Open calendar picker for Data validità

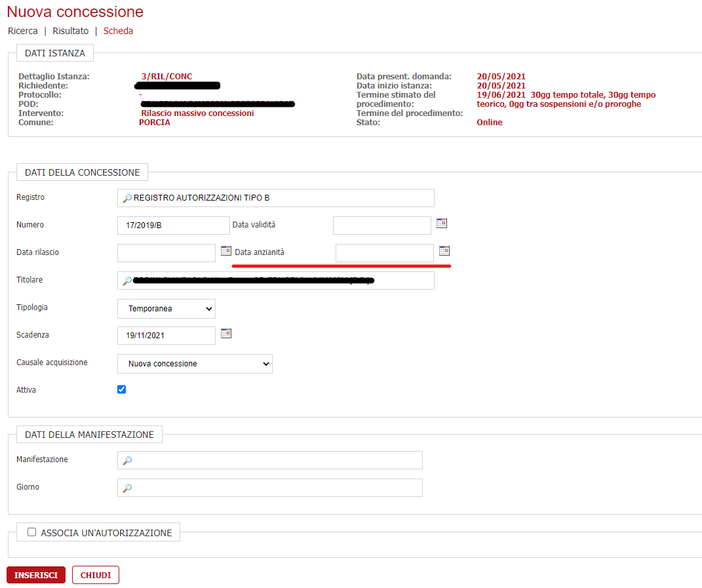(442, 224)
